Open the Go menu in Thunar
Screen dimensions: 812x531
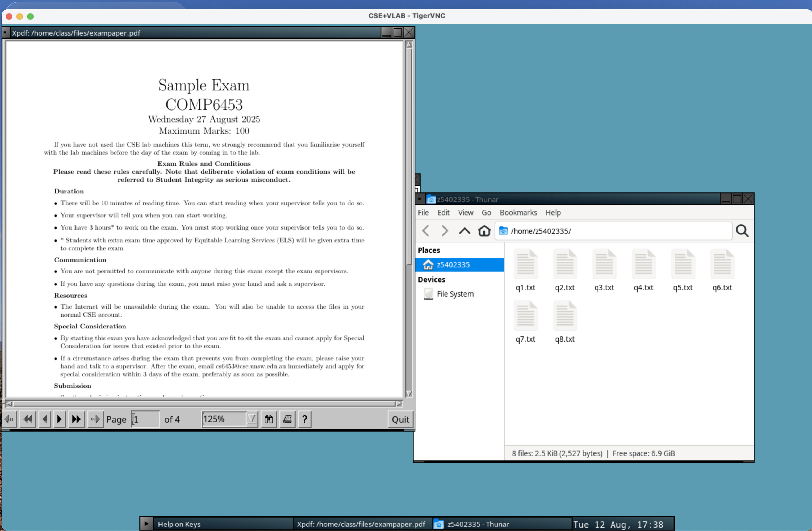(x=486, y=212)
